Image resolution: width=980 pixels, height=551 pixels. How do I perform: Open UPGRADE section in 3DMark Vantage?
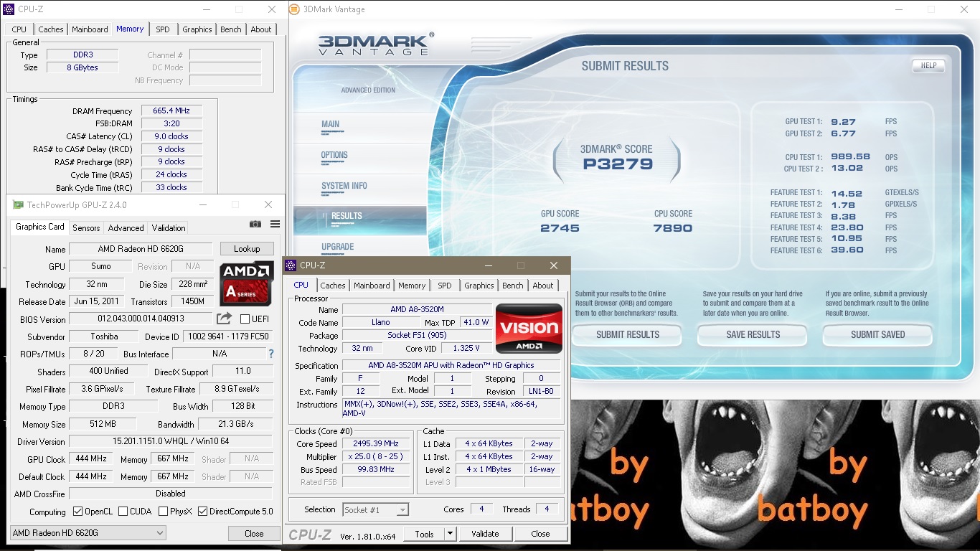click(x=338, y=247)
